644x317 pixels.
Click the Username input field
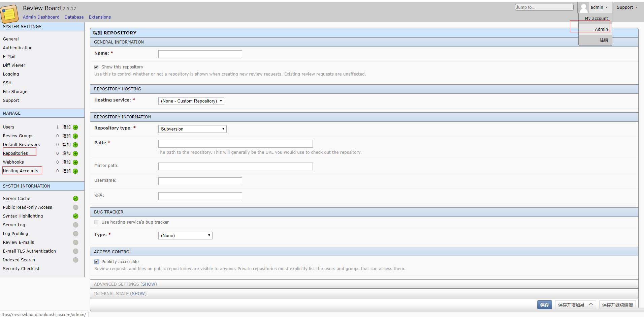point(200,181)
